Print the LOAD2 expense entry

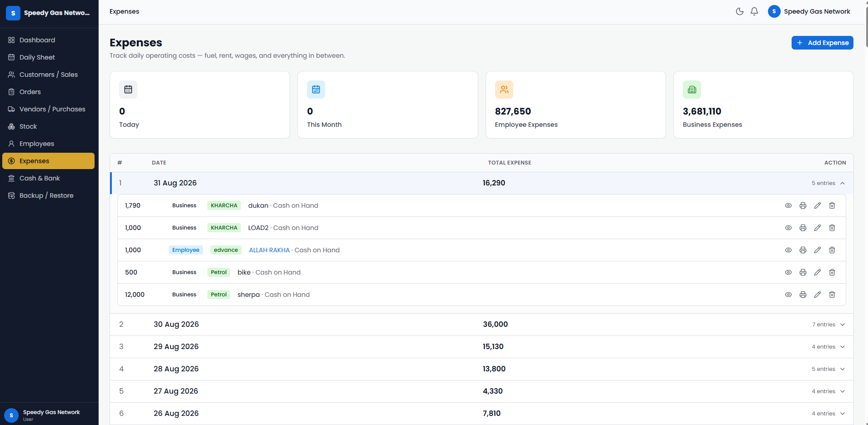(803, 228)
